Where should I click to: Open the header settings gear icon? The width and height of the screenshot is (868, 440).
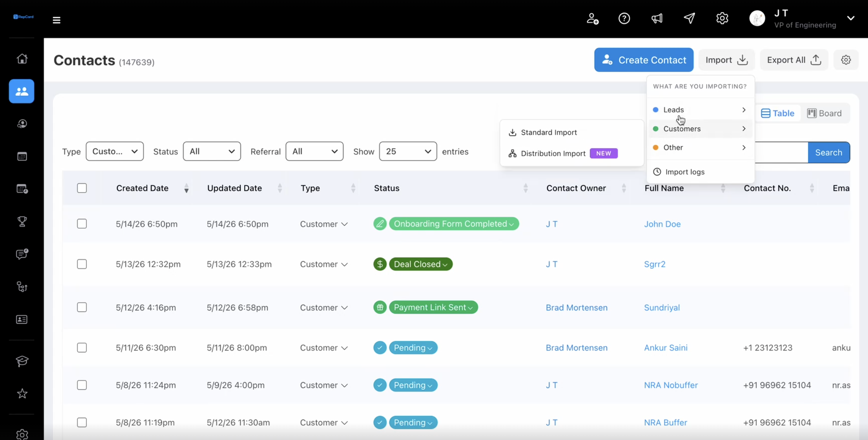pyautogui.click(x=722, y=19)
